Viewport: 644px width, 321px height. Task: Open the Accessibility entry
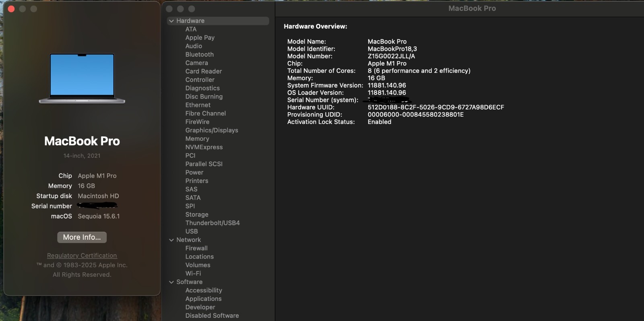click(x=204, y=290)
